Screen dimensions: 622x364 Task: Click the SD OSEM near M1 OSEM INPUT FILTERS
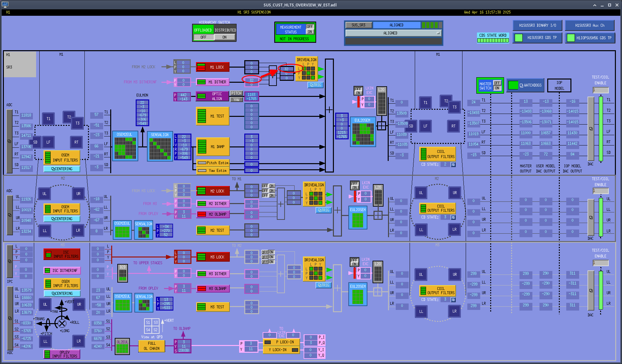point(35,142)
